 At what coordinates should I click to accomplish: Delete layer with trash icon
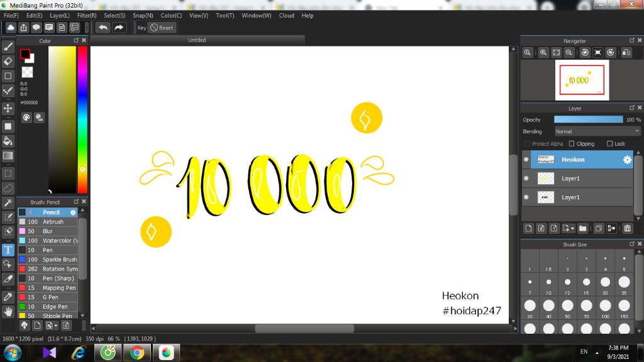click(x=627, y=228)
